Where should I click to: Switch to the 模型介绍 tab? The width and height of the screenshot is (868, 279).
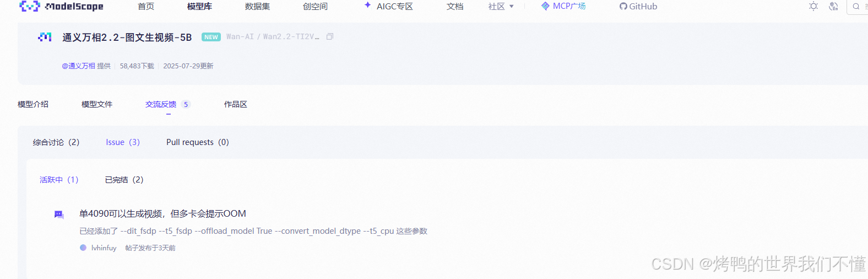(x=33, y=104)
